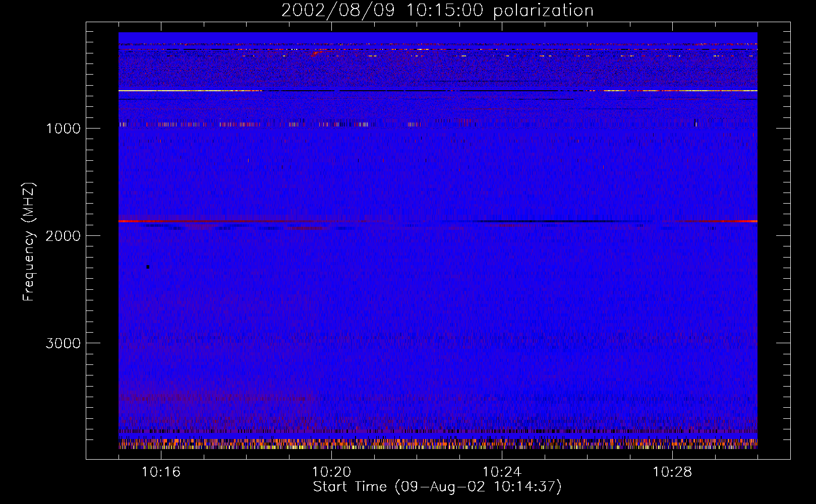Click the 2000 frequency tick label
This screenshot has width=816, height=504.
tap(63, 236)
